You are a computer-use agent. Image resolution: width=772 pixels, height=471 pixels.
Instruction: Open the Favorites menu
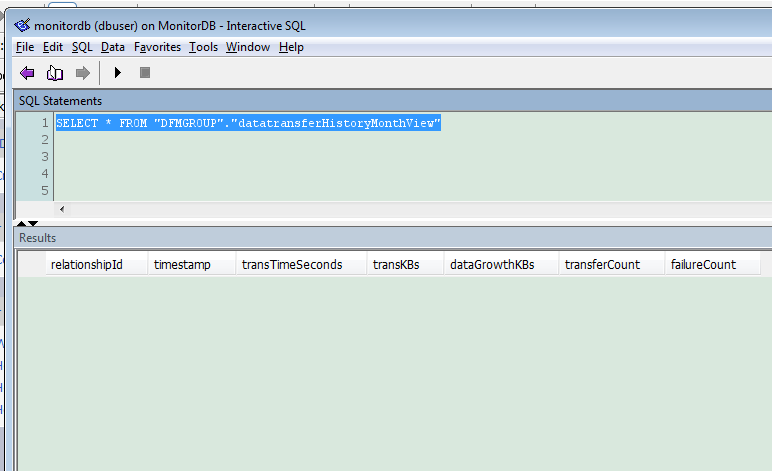[x=157, y=47]
